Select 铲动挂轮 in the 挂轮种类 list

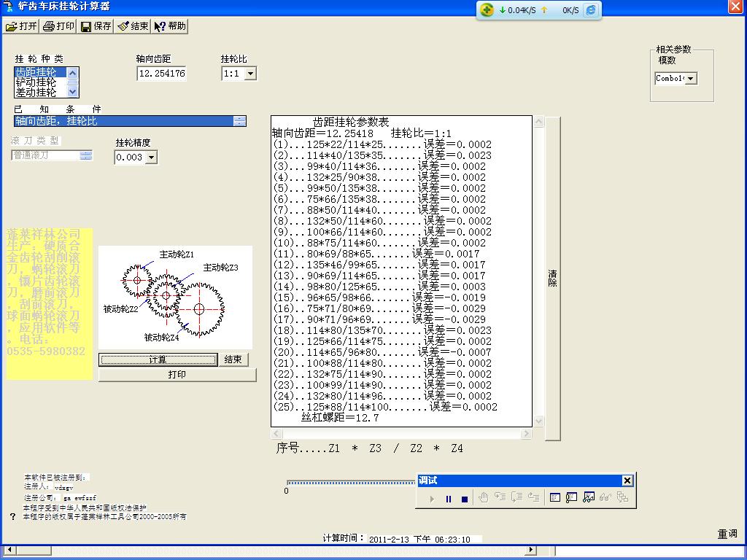[x=41, y=82]
